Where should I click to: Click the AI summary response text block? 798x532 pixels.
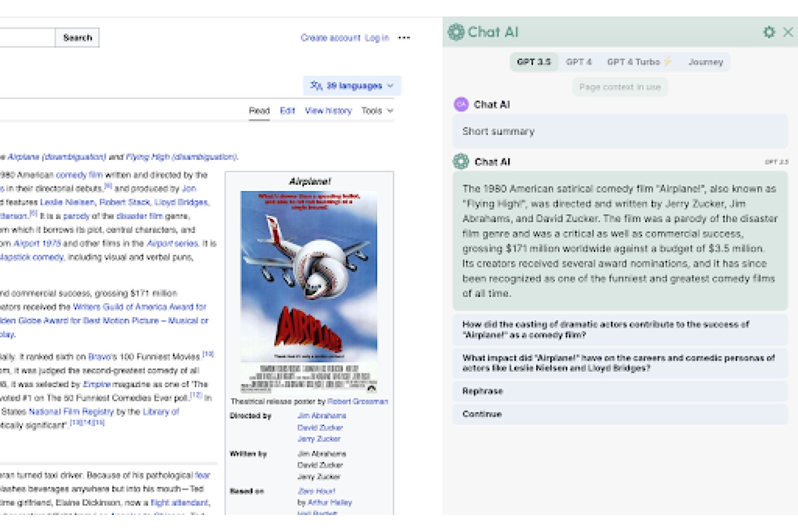[620, 241]
